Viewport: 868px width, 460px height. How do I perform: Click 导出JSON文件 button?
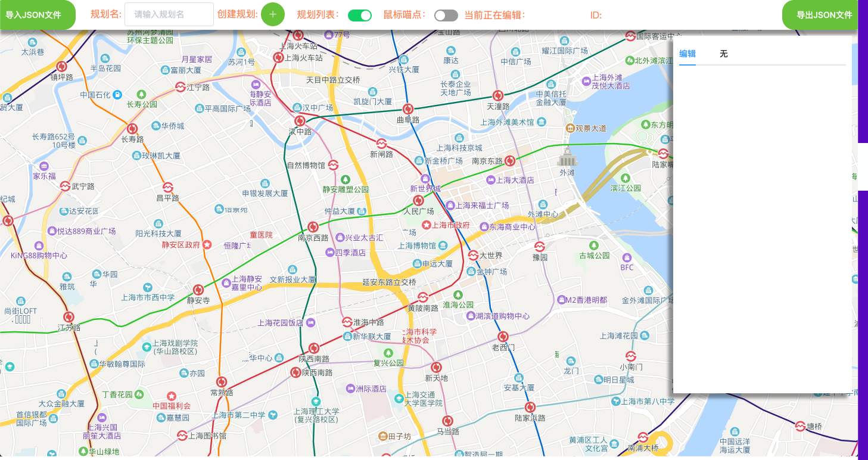(820, 15)
